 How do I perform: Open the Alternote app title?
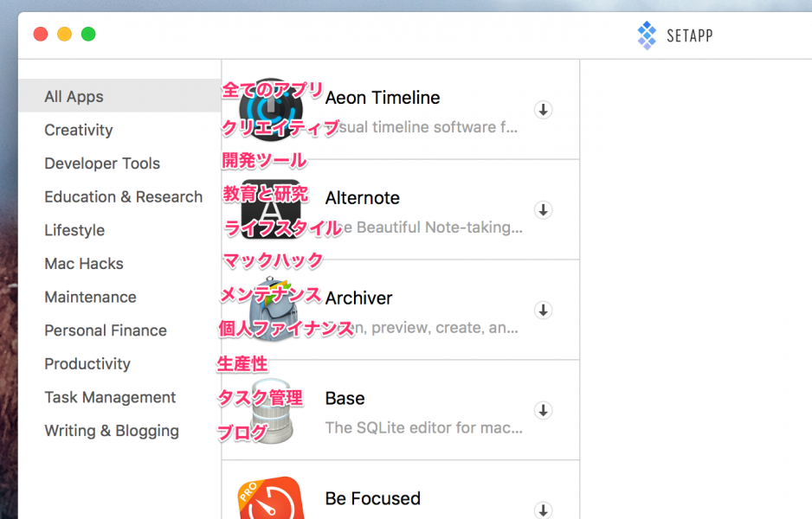pos(363,198)
